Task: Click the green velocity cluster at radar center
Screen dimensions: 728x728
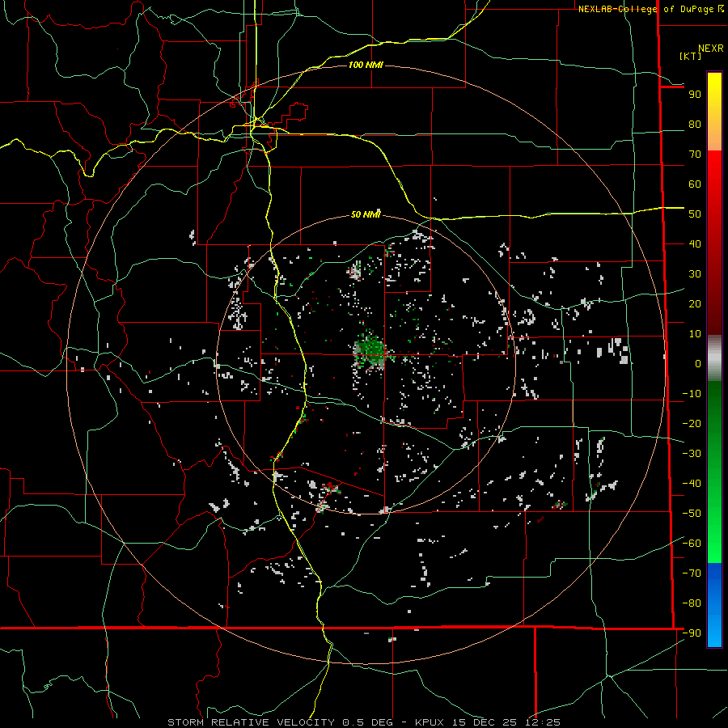Action: pos(371,351)
